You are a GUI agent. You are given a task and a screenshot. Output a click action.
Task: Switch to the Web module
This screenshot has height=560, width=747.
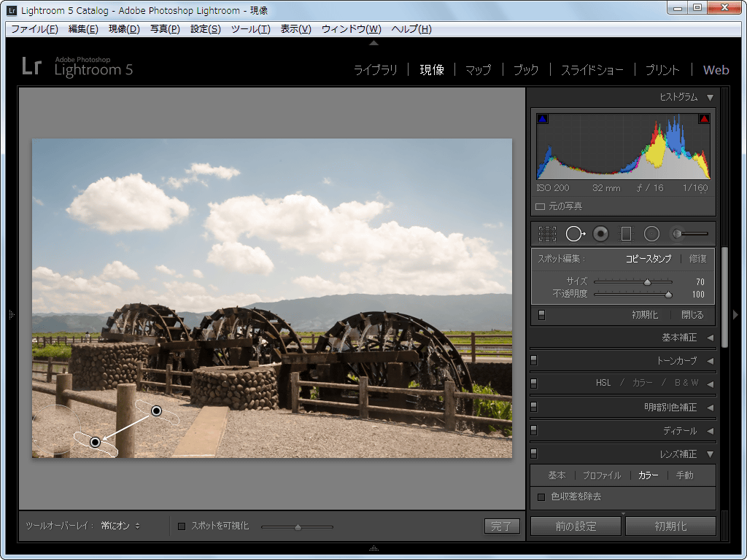(716, 70)
